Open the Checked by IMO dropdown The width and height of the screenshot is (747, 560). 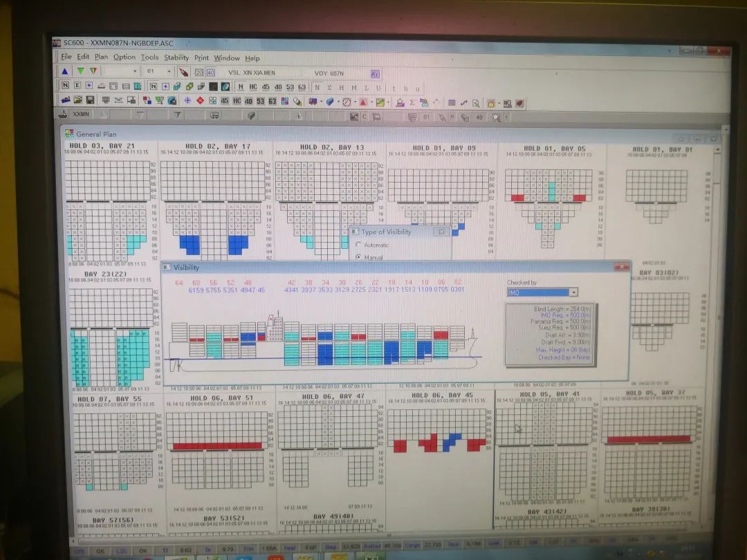coord(573,292)
